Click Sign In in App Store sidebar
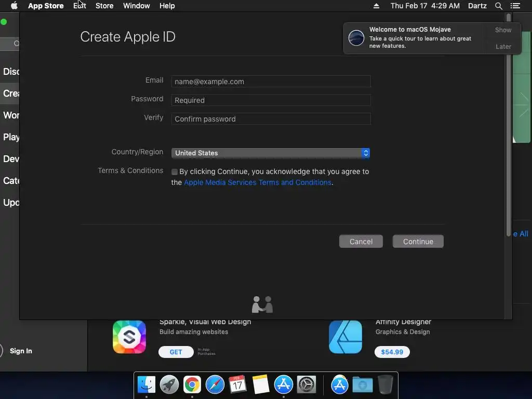Image resolution: width=532 pixels, height=399 pixels. point(21,351)
